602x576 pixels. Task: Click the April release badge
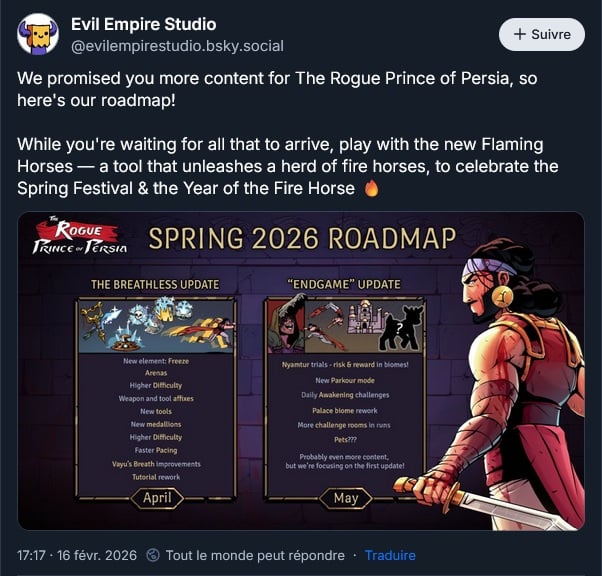157,498
